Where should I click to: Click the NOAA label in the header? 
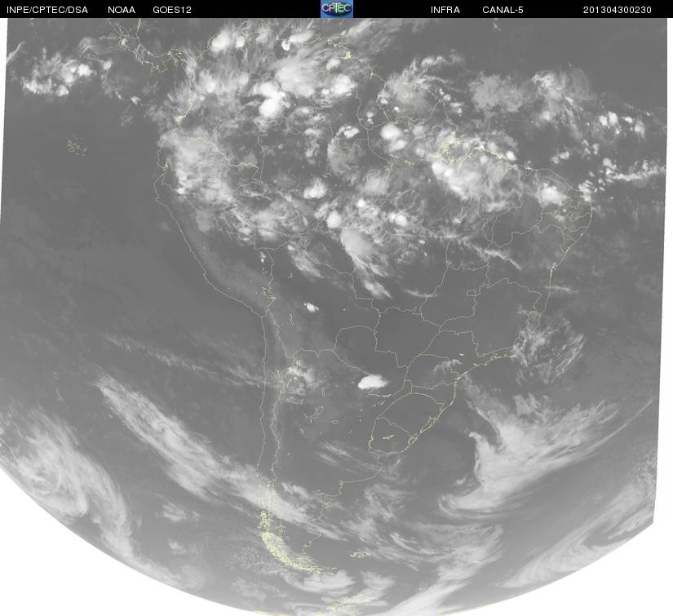(x=122, y=10)
